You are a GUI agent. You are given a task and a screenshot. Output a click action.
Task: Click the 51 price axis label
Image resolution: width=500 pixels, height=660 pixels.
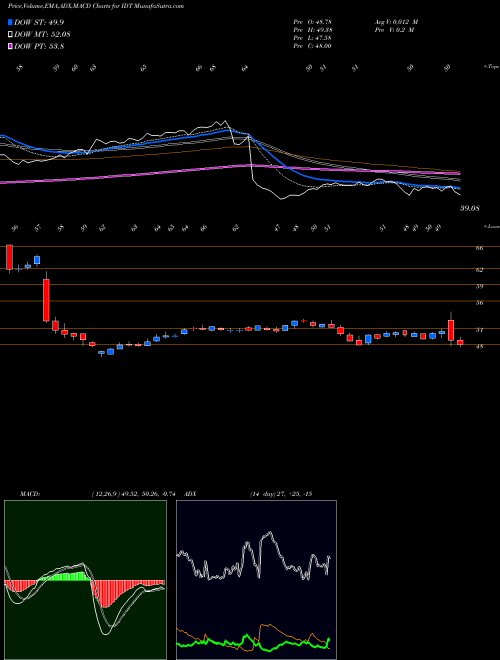coord(479,330)
